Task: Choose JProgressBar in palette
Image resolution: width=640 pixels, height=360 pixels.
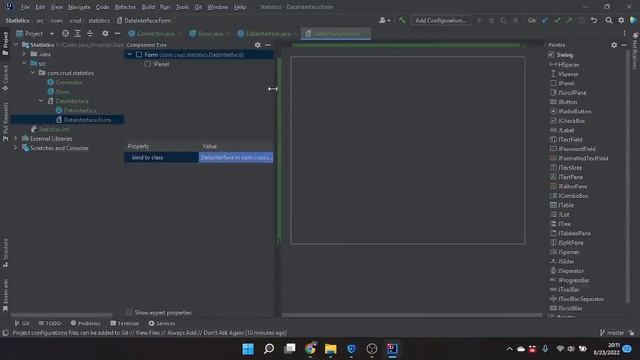Action: pos(570,280)
